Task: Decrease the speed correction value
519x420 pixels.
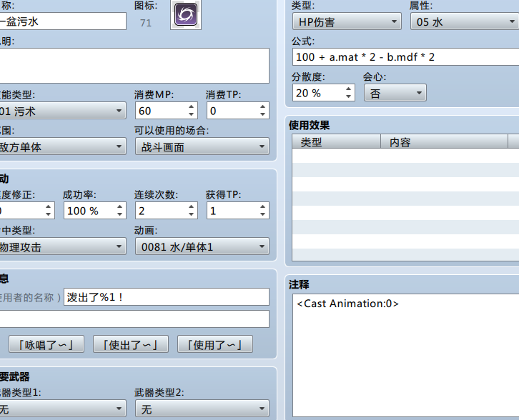Action: click(49, 214)
